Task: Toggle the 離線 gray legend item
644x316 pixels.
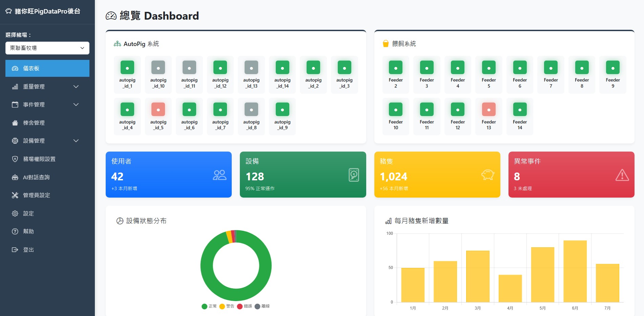Action: 262,306
